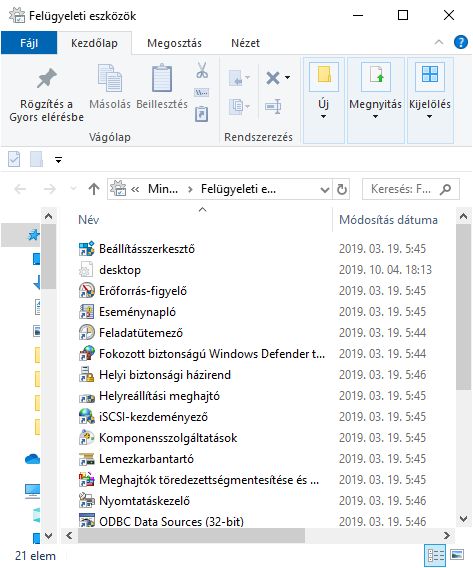
Task: Select the OneDrive cloud icon in navigation pane
Action: 32,459
